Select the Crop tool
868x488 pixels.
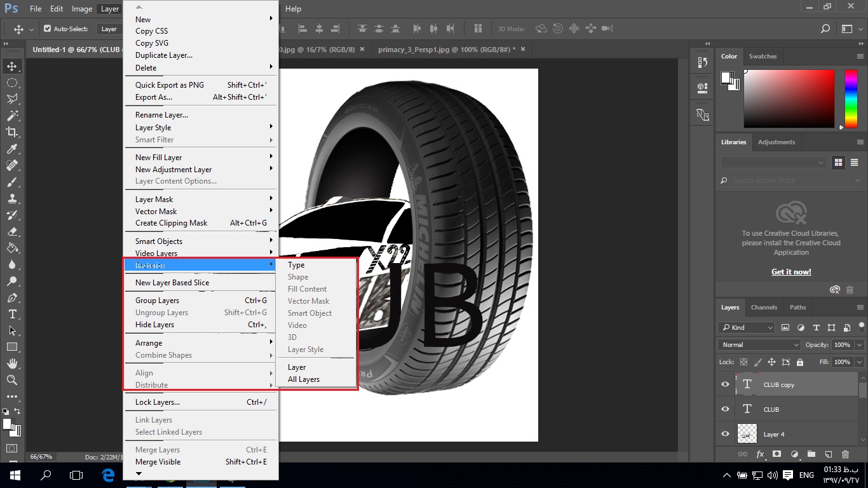pyautogui.click(x=11, y=132)
